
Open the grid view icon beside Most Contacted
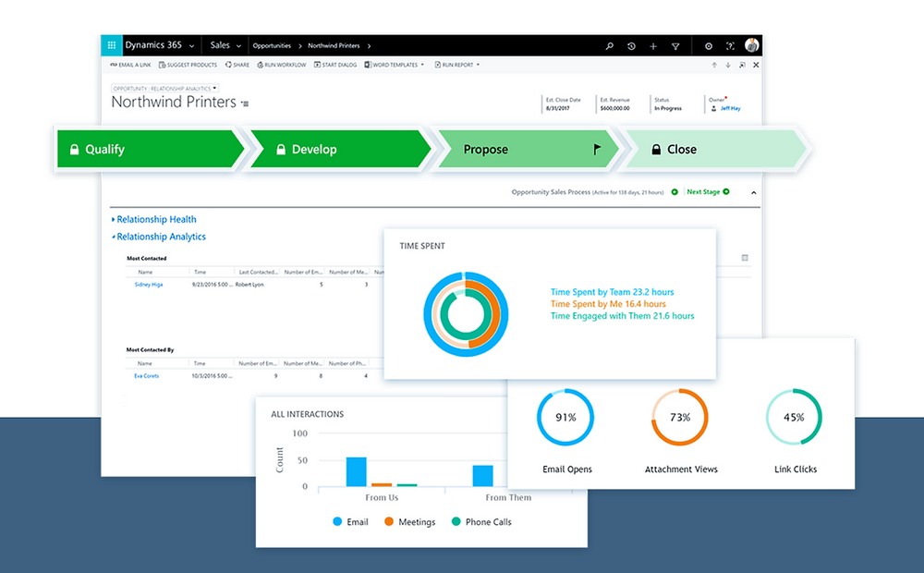(x=745, y=258)
